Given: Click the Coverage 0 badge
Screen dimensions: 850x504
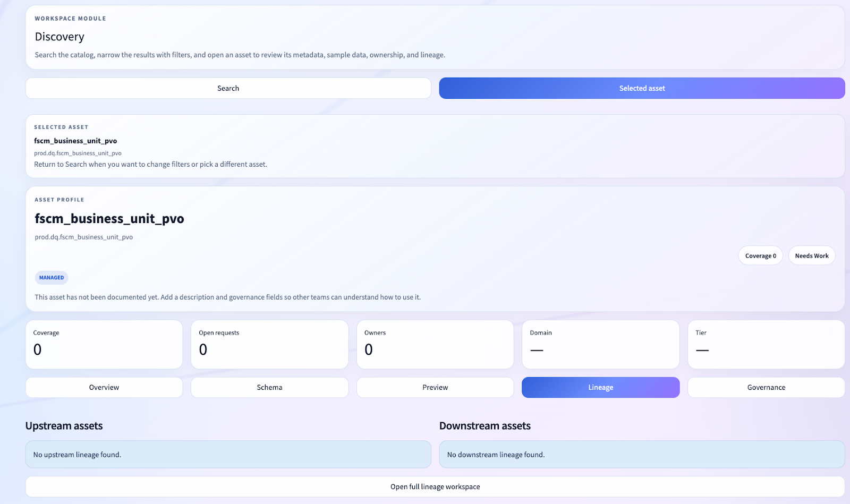Looking at the screenshot, I should pos(760,255).
